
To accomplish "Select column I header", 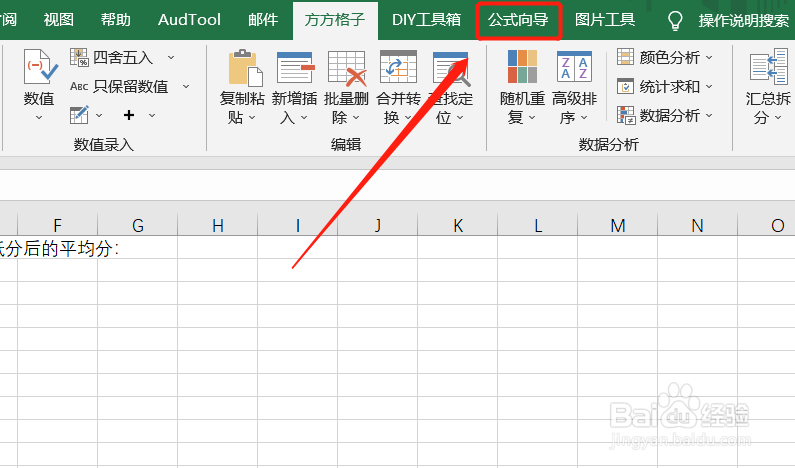I will [298, 225].
